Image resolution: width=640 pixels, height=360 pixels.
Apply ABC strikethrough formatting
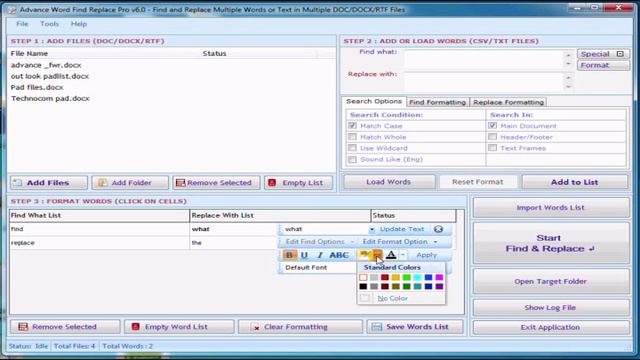339,255
